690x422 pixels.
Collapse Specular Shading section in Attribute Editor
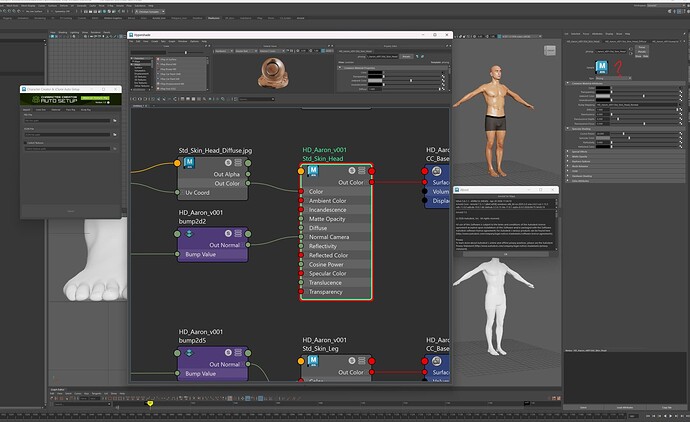tap(568, 128)
